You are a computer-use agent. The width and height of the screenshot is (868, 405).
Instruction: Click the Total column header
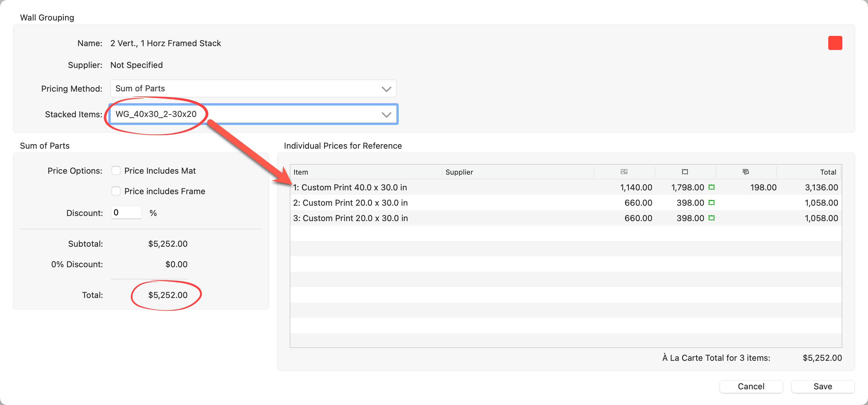(828, 172)
